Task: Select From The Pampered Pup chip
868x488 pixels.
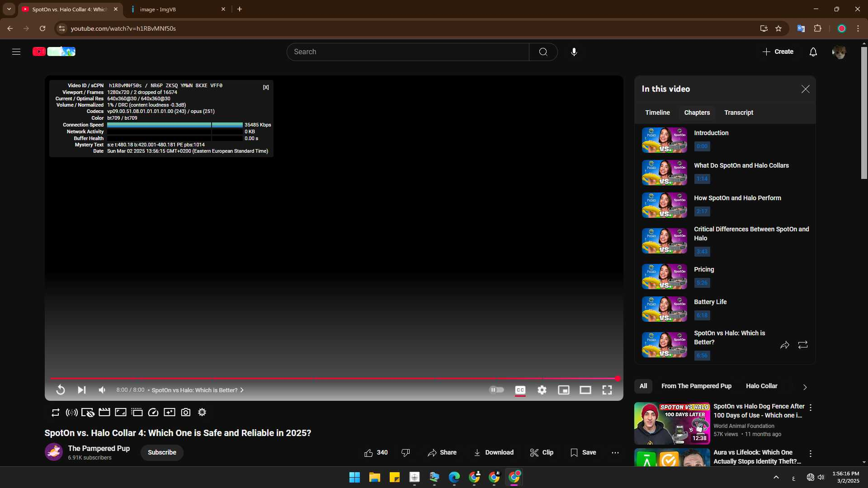Action: pos(696,386)
